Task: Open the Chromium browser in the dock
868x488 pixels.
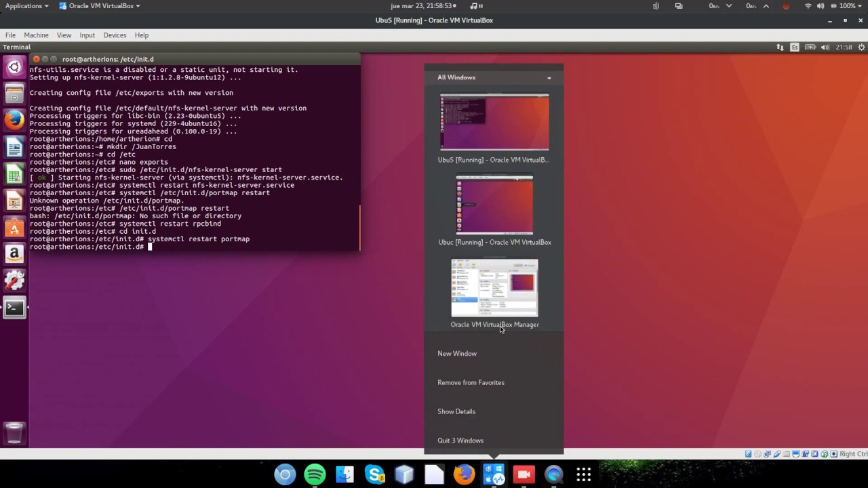Action: click(285, 474)
